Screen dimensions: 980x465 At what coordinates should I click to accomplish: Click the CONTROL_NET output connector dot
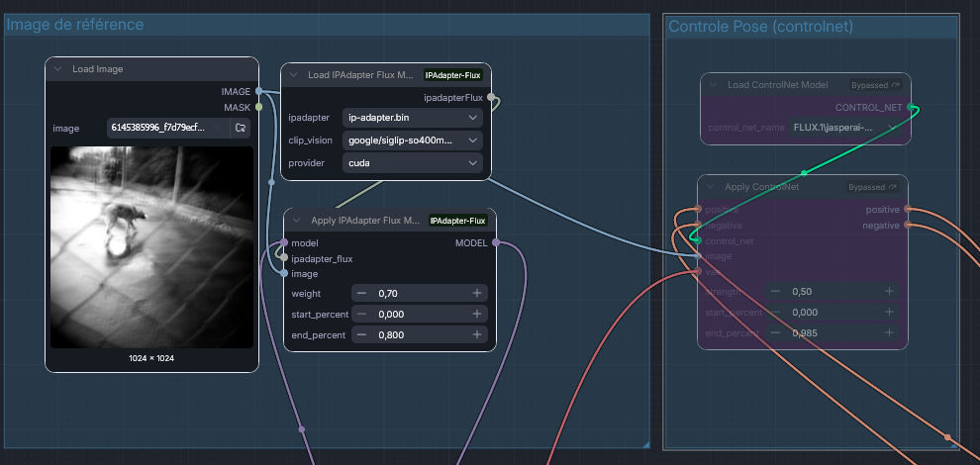[912, 107]
